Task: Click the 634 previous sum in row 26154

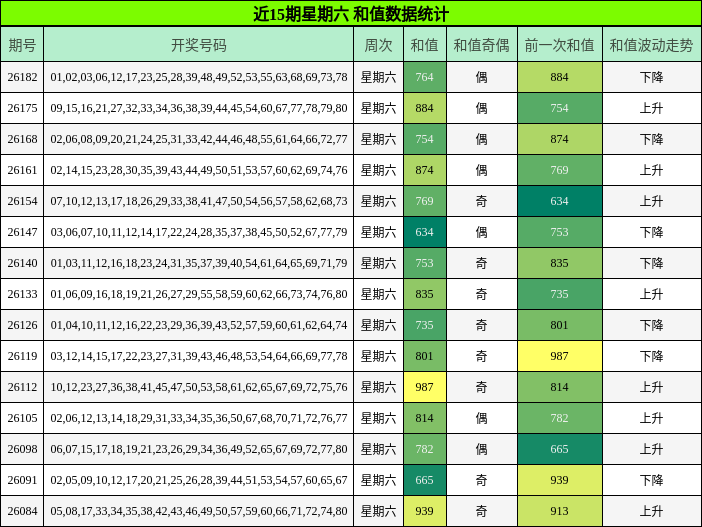Action: 560,201
